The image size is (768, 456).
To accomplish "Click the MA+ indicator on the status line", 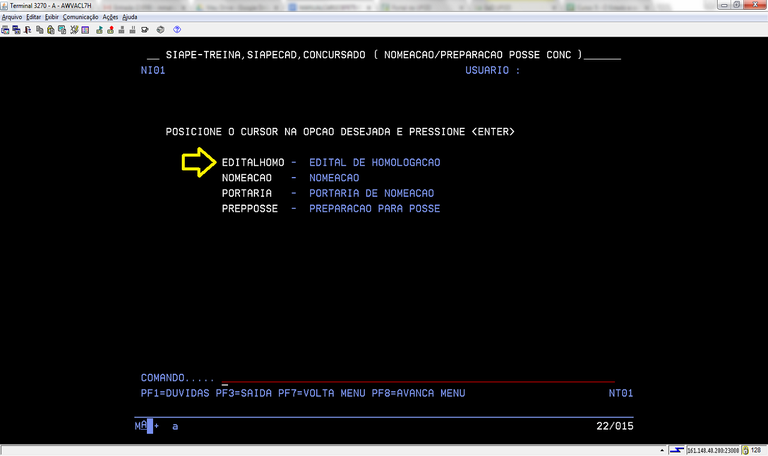I will pos(146,426).
